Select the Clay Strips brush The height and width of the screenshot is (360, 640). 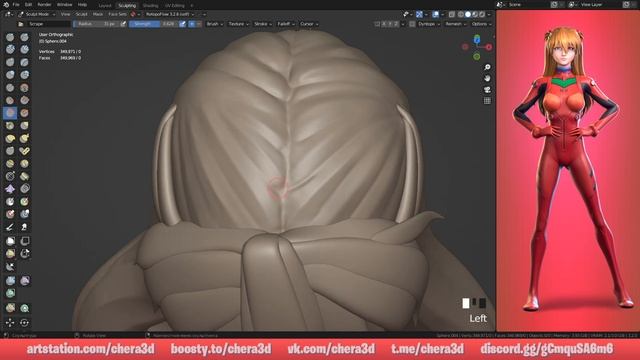point(24,49)
